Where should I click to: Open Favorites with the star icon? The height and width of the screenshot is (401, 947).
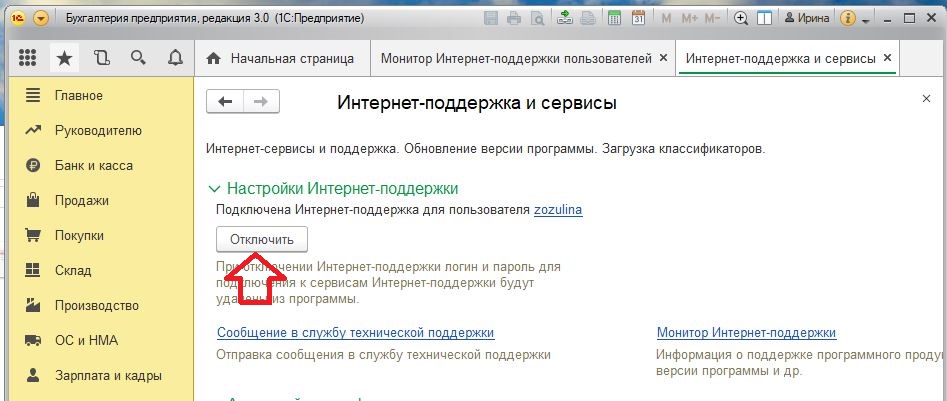pos(64,58)
